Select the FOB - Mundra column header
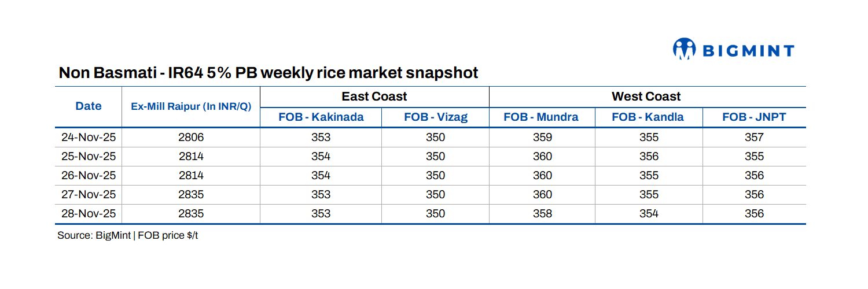 pyautogui.click(x=541, y=117)
